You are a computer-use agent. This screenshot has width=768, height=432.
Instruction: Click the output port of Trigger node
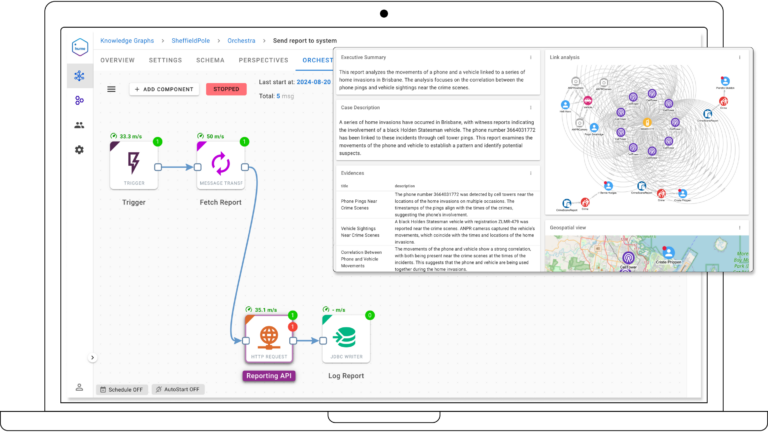pos(158,167)
